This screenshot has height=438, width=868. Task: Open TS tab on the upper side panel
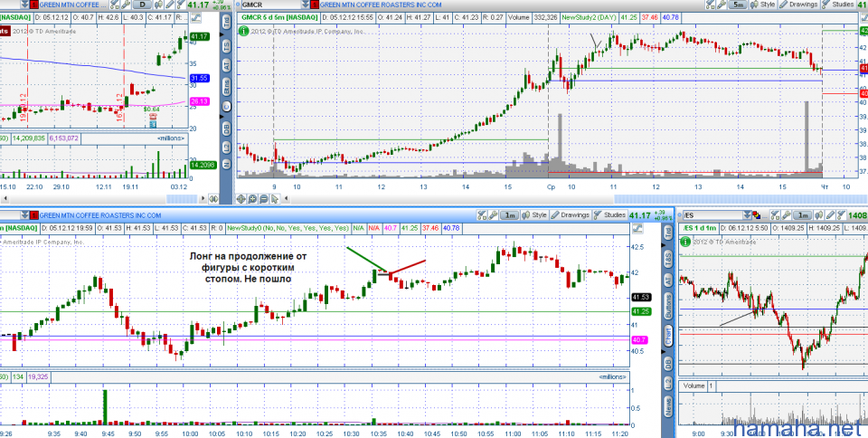[227, 46]
